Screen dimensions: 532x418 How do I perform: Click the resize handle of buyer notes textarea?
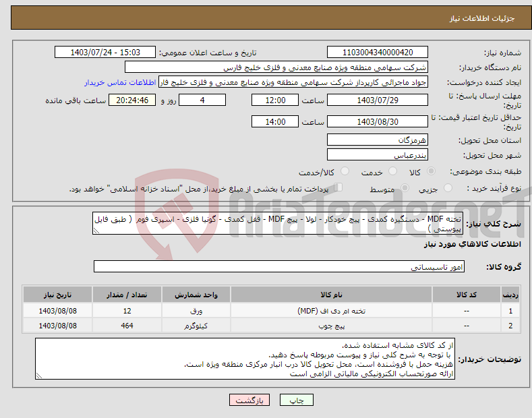click(x=39, y=376)
